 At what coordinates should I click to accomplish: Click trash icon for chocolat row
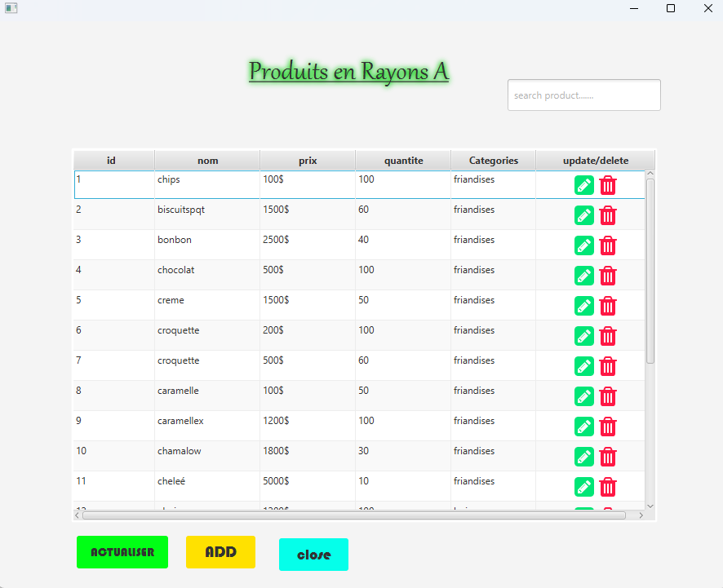point(608,276)
